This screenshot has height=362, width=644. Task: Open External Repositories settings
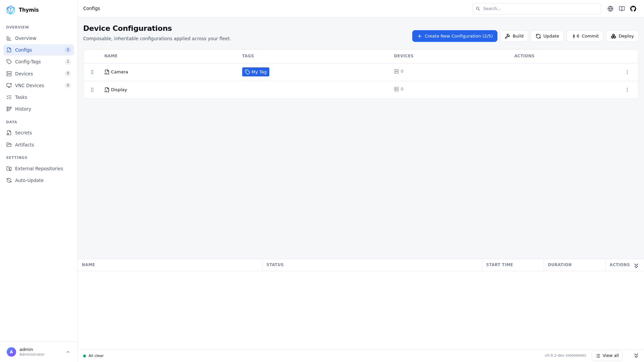39,169
